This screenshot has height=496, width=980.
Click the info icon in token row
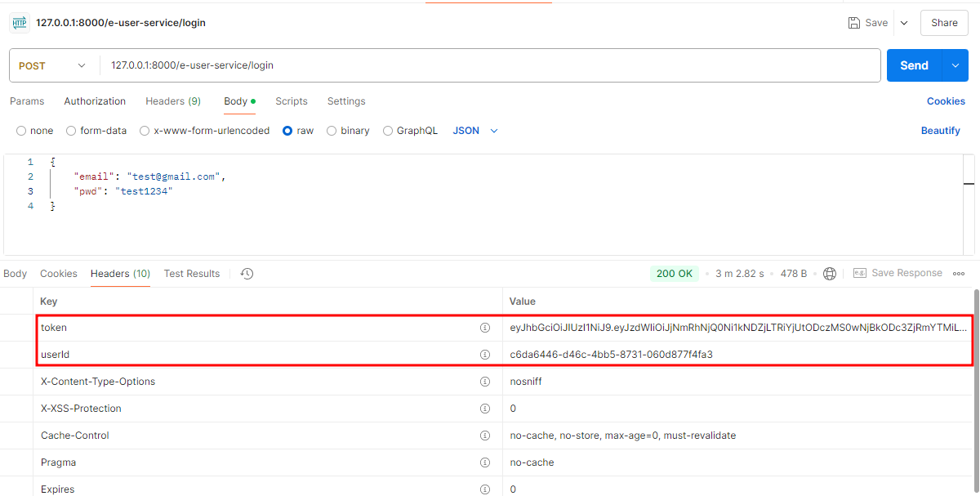(484, 328)
